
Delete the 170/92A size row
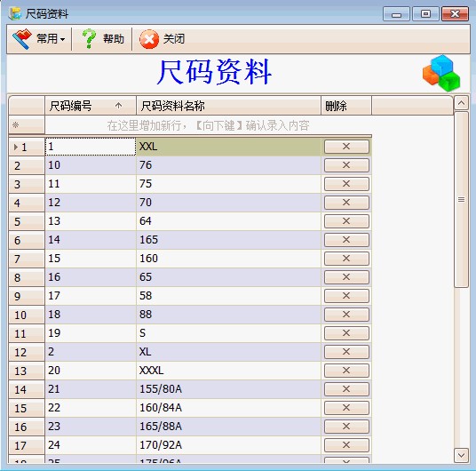346,445
